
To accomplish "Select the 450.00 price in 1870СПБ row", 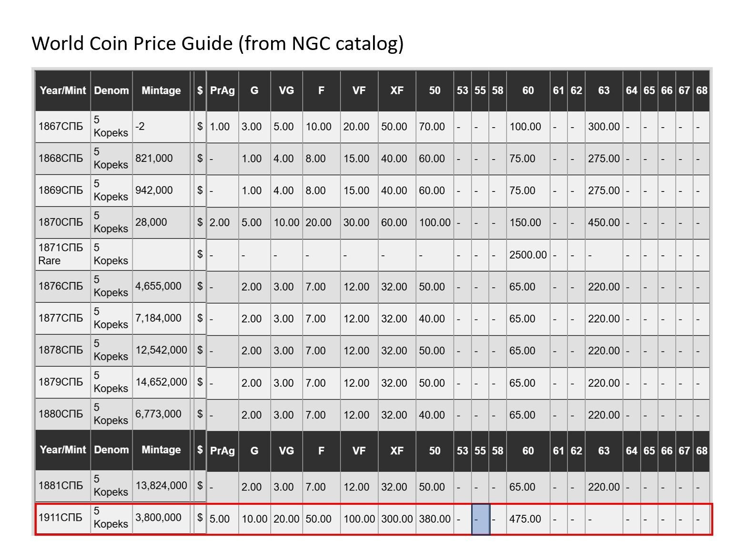I will click(604, 222).
